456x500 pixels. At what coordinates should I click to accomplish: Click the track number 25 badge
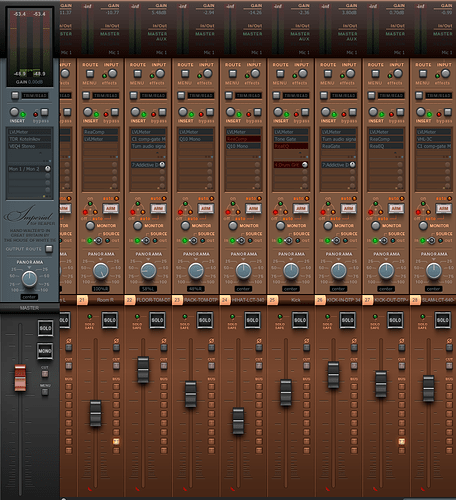pos(272,300)
